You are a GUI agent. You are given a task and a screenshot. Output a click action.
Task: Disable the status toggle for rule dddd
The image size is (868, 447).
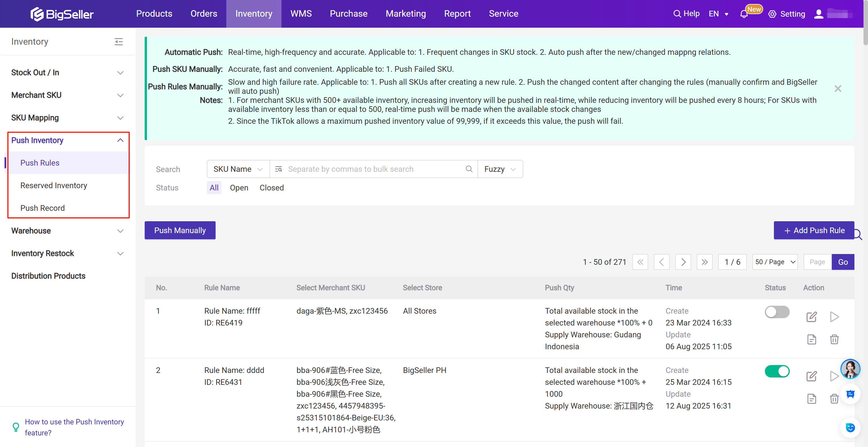pos(777,371)
